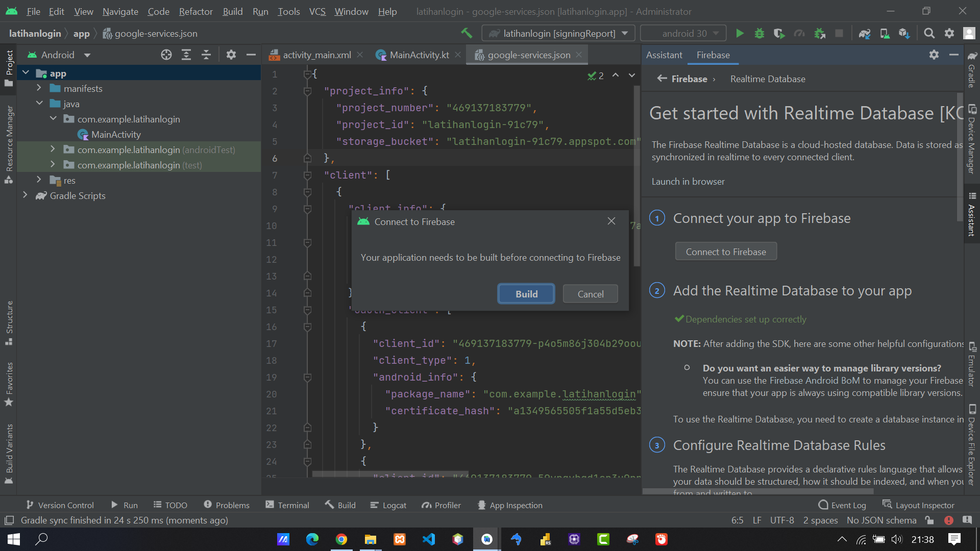Viewport: 980px width, 551px height.
Task: Open IDE settings gear in main toolbar
Action: point(949,33)
